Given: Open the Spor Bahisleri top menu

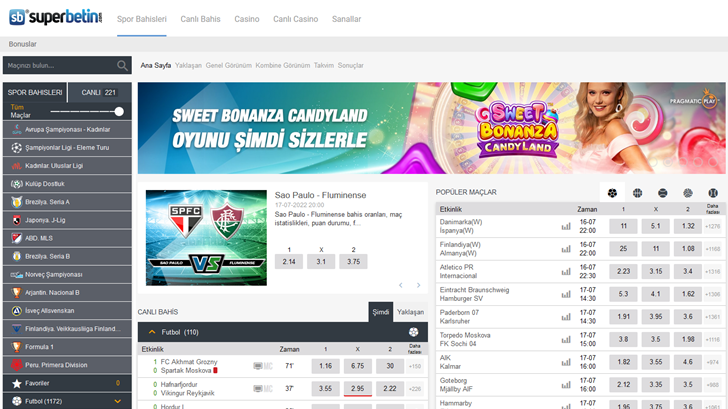Looking at the screenshot, I should (142, 19).
